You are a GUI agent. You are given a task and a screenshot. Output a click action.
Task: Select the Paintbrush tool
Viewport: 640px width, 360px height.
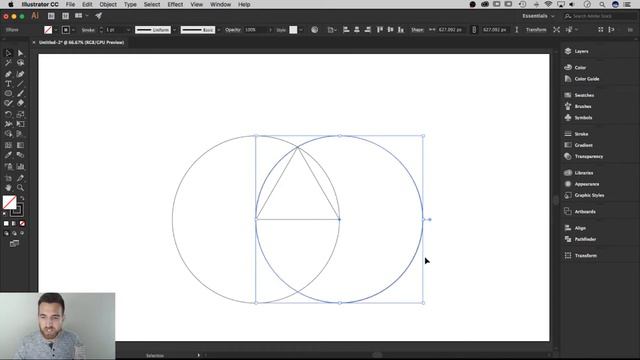tap(20, 93)
